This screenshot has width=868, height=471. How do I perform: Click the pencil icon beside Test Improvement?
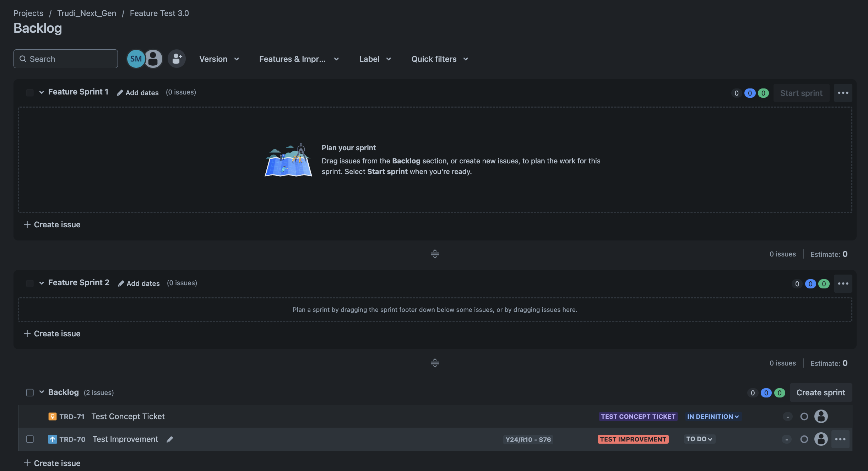[170, 439]
